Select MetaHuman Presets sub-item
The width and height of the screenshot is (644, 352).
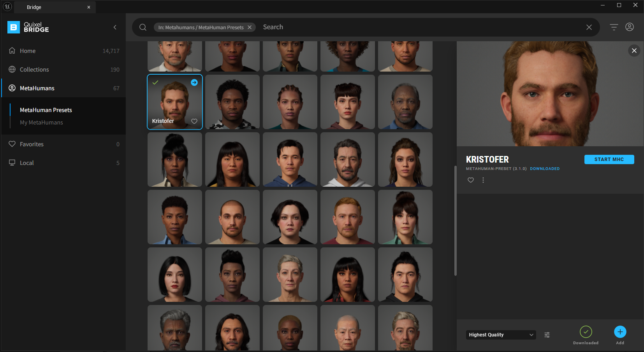pos(46,110)
